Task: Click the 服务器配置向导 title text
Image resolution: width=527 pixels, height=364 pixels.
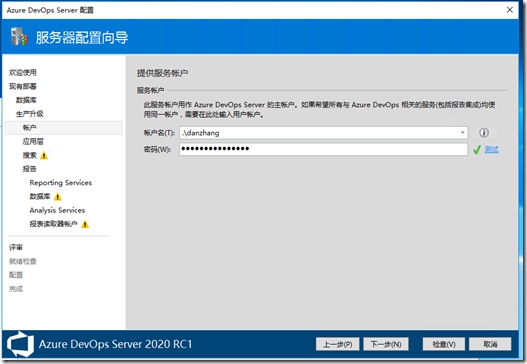Action: tap(82, 37)
